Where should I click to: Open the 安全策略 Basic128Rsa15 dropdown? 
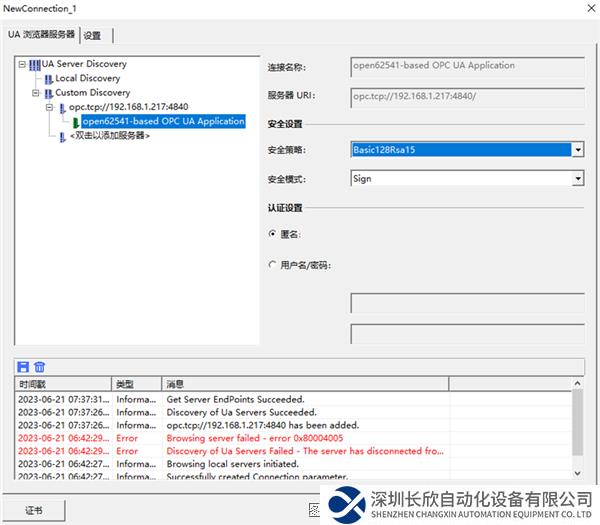(x=577, y=150)
